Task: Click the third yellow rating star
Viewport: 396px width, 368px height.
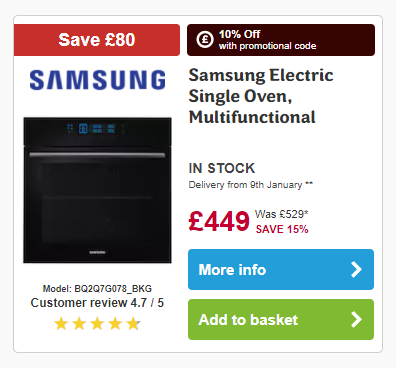Action: click(x=97, y=324)
